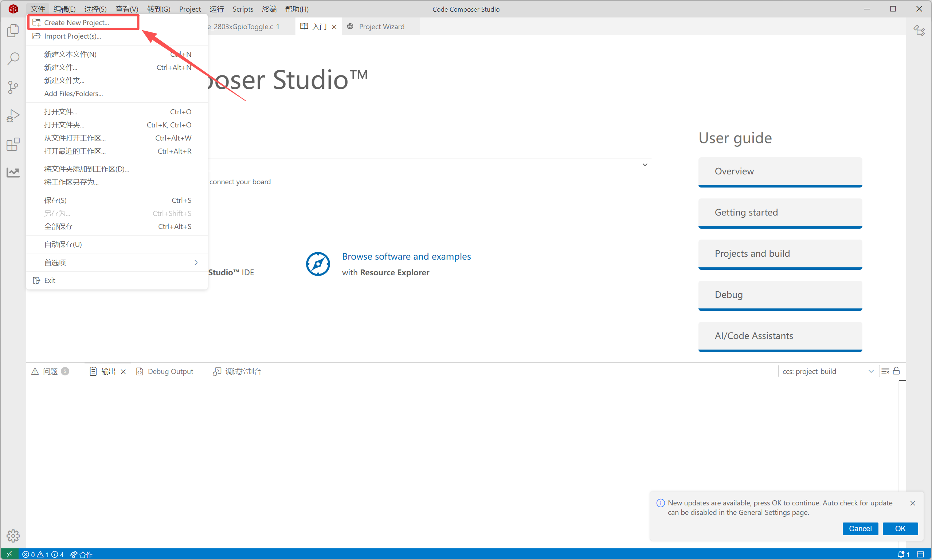
Task: Select Create New Project menu entry
Action: click(76, 23)
